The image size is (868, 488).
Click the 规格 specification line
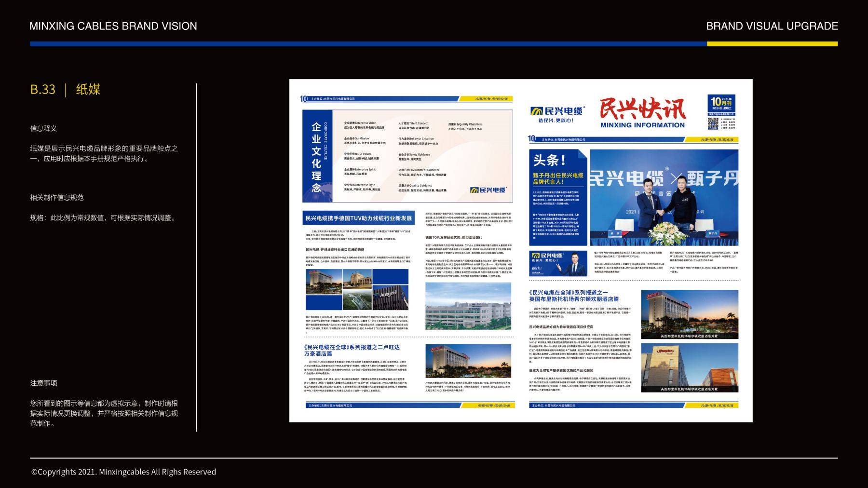(x=104, y=217)
